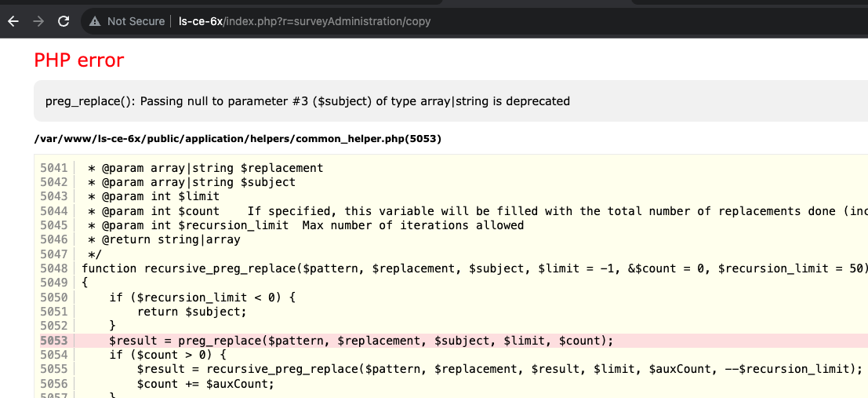Click the highlighted line number 5053

coord(53,341)
